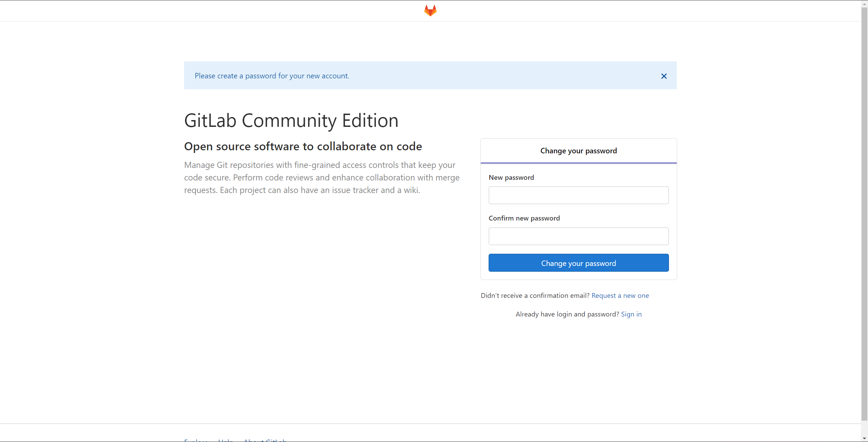The image size is (868, 442).
Task: Click the 'Already have login and password?' text
Action: 567,314
